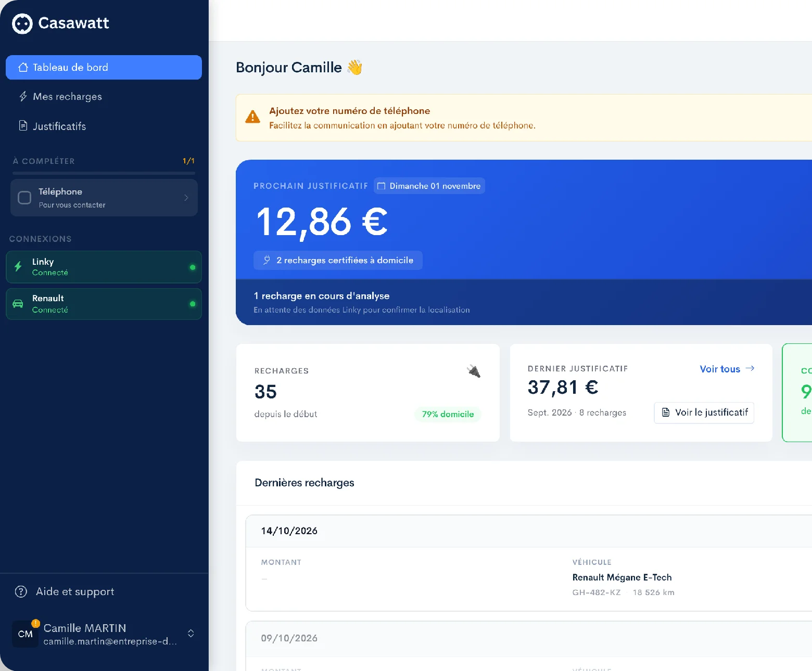Click the 37,81 € last justificatif amount
The image size is (812, 671).
click(563, 388)
